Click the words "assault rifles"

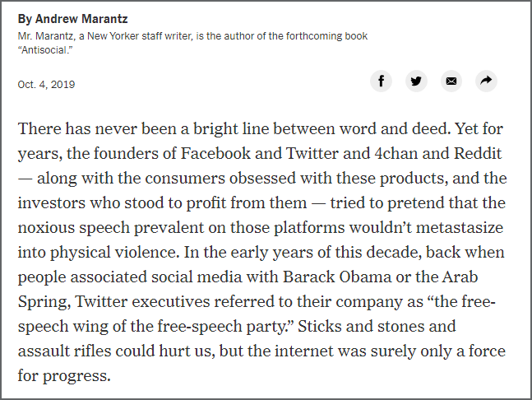(x=64, y=351)
